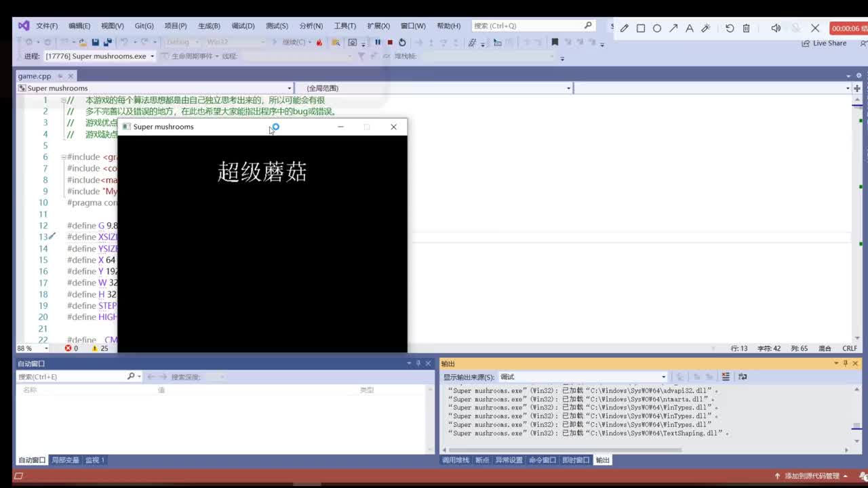This screenshot has width=868, height=488.
Task: Open the Autos window options arrow
Action: pyautogui.click(x=409, y=364)
